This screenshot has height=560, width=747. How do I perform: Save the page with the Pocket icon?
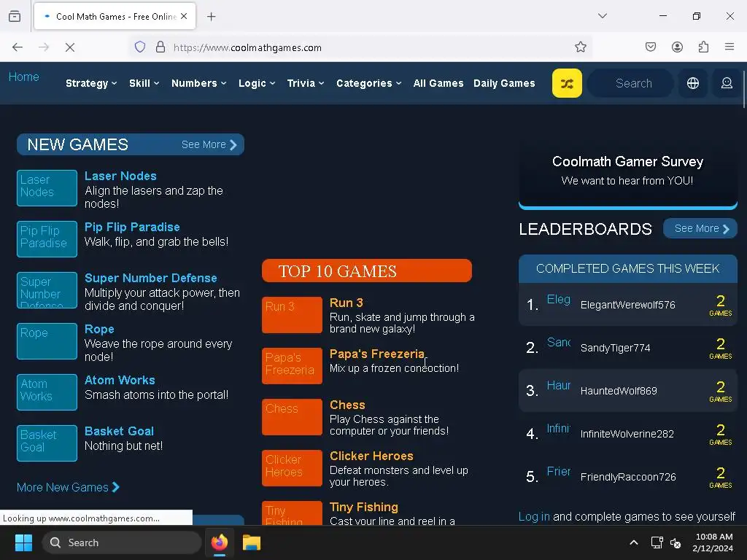coord(651,47)
